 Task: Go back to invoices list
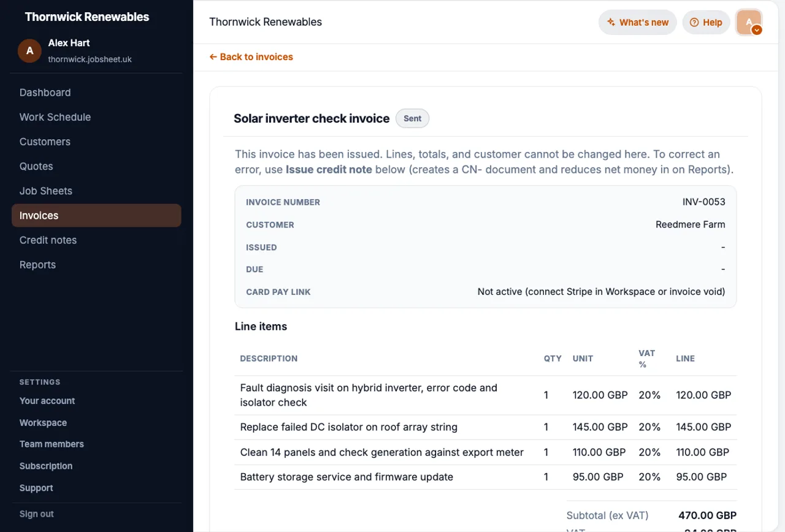tap(251, 57)
